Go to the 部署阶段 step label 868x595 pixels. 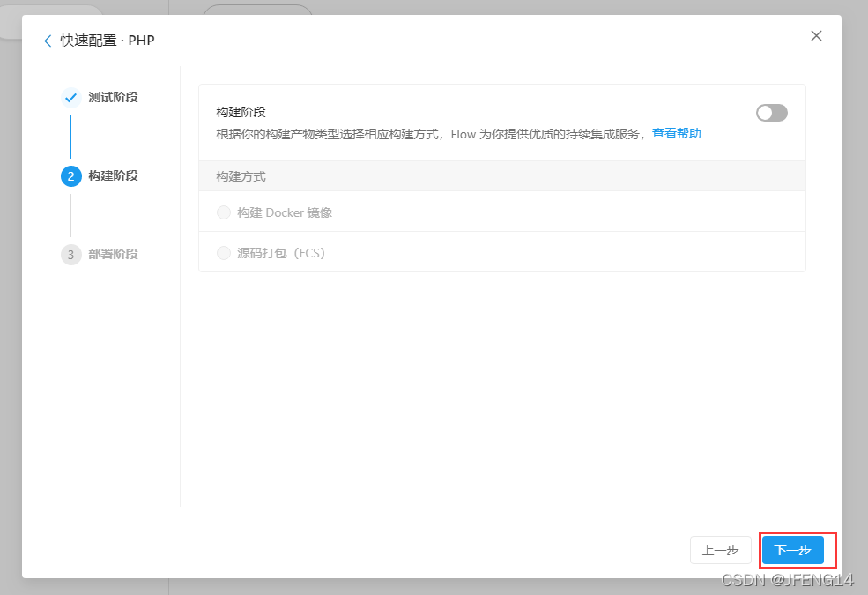pyautogui.click(x=113, y=254)
